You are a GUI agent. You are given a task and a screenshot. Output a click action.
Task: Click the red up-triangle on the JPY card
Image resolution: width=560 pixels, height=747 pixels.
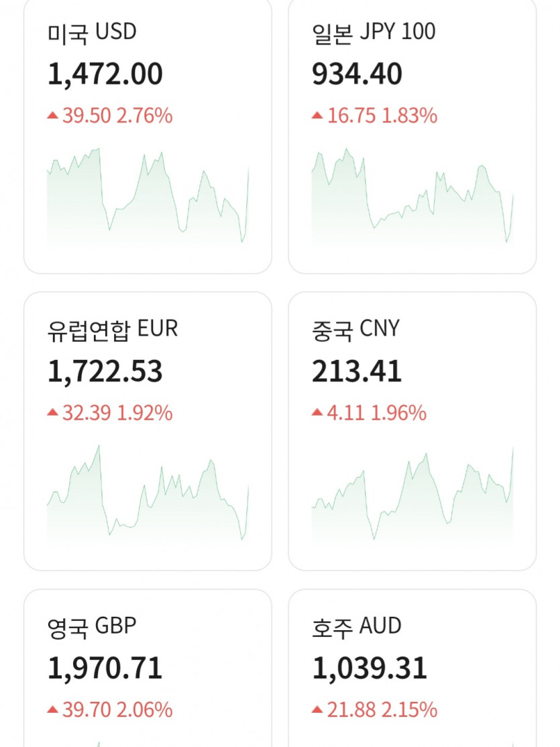click(317, 116)
